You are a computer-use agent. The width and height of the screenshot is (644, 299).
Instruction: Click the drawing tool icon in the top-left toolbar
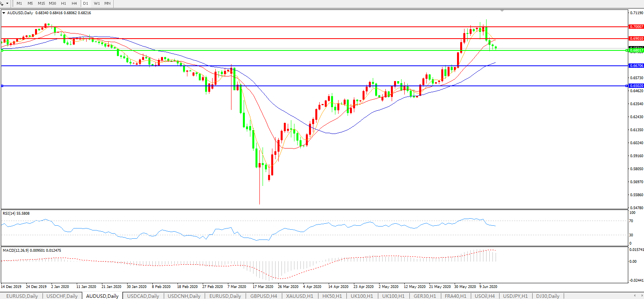click(x=2, y=3)
